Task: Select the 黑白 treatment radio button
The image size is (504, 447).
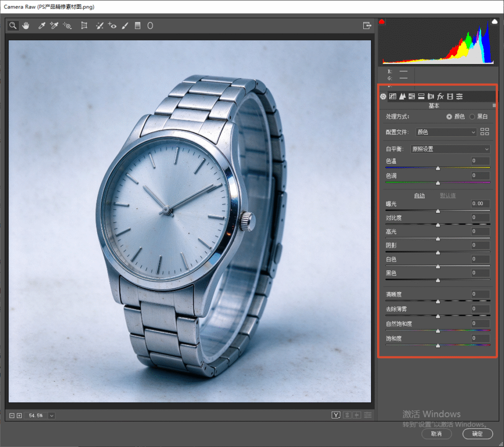Action: click(472, 117)
